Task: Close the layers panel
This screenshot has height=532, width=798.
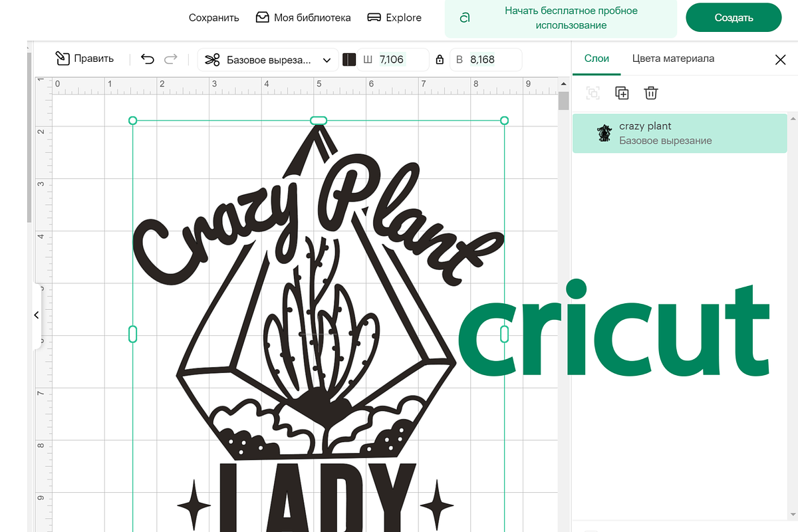Action: tap(781, 60)
